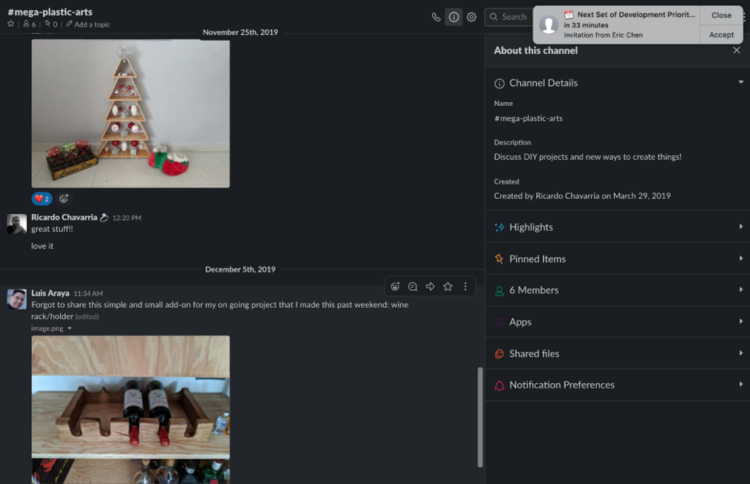
Task: Open channel settings gear
Action: tap(472, 17)
